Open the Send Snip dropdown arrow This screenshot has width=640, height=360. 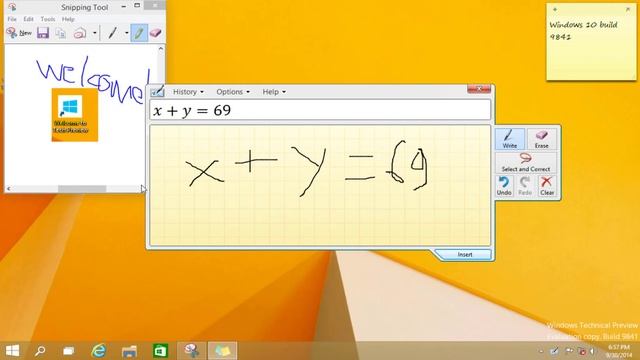click(94, 33)
